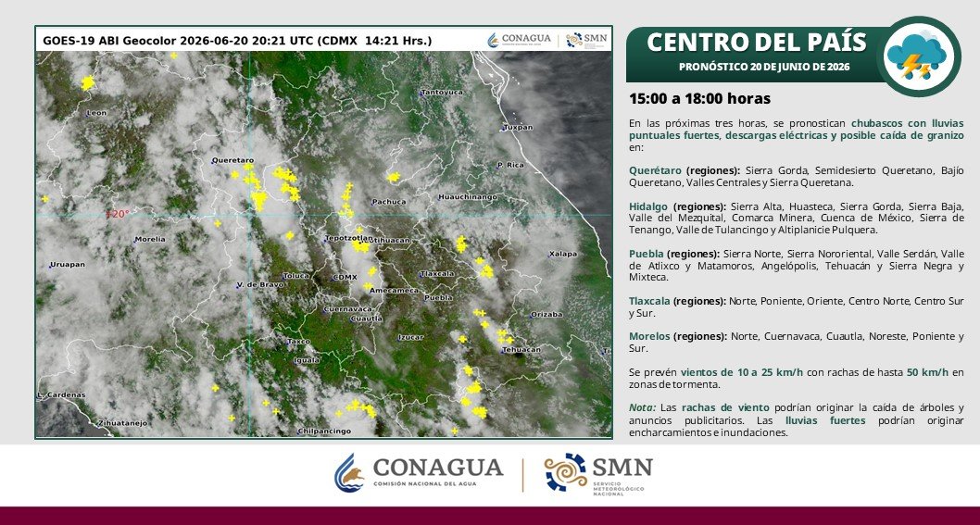
Task: Click the GOES-19 ABI Geocolor timestamp title
Action: [x=237, y=42]
